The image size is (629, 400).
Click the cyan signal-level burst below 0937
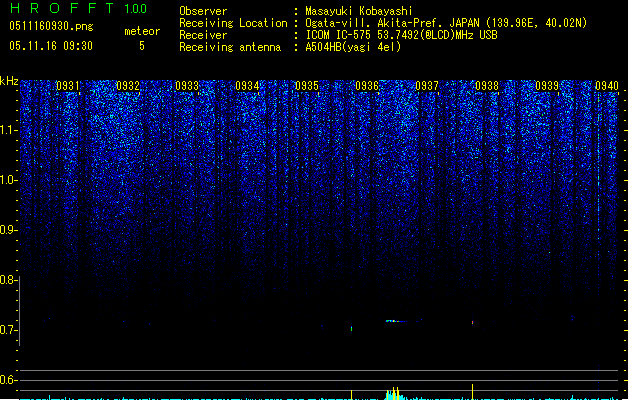395,394
